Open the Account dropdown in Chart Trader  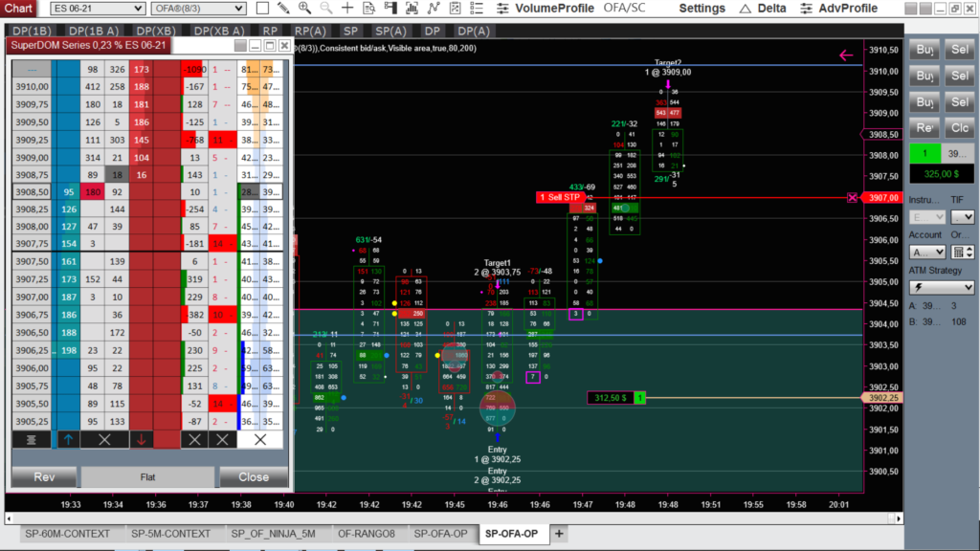pos(926,252)
